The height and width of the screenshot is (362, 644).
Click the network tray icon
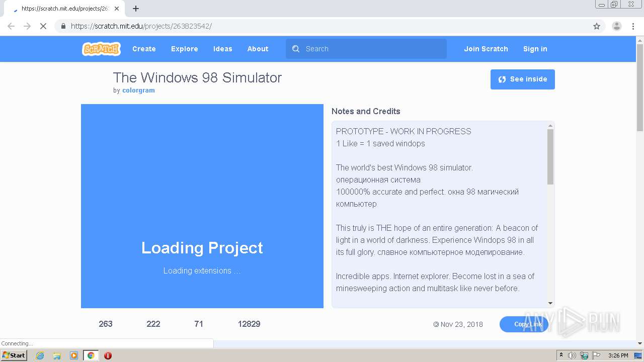584,355
